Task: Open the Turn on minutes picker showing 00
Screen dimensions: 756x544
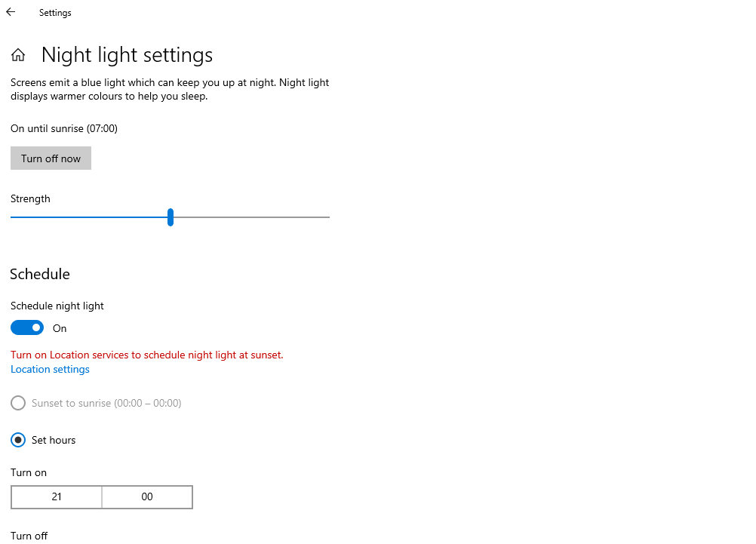Action: [147, 497]
